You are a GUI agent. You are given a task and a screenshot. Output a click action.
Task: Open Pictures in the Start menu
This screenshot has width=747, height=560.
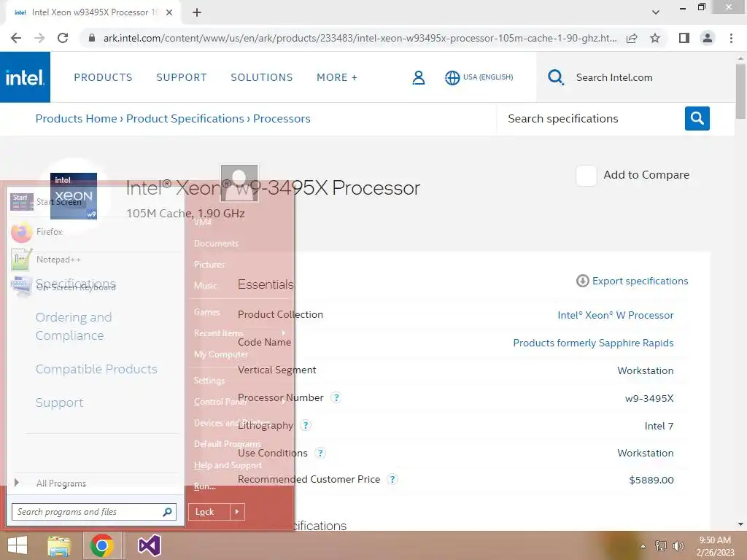[x=209, y=264]
